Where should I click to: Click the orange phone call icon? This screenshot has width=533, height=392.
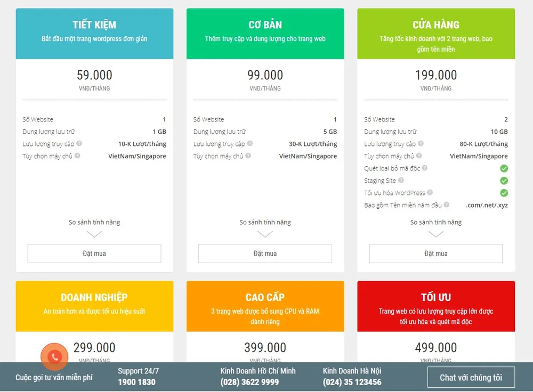[55, 358]
